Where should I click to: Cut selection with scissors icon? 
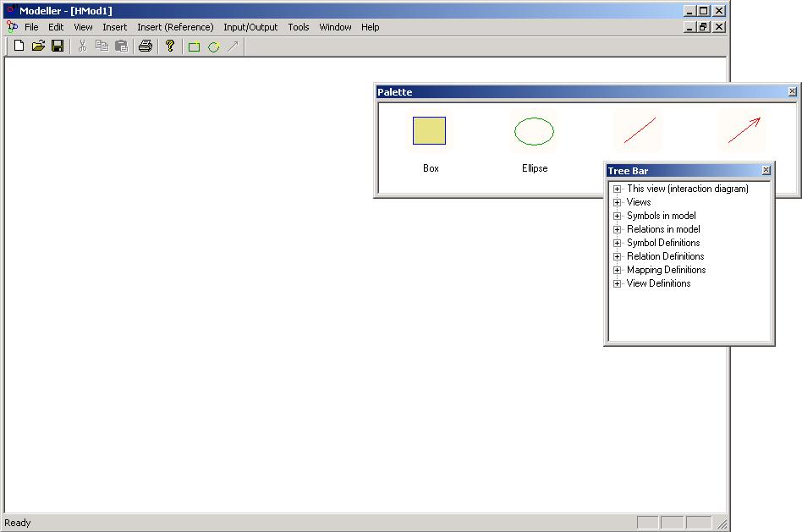[x=82, y=46]
